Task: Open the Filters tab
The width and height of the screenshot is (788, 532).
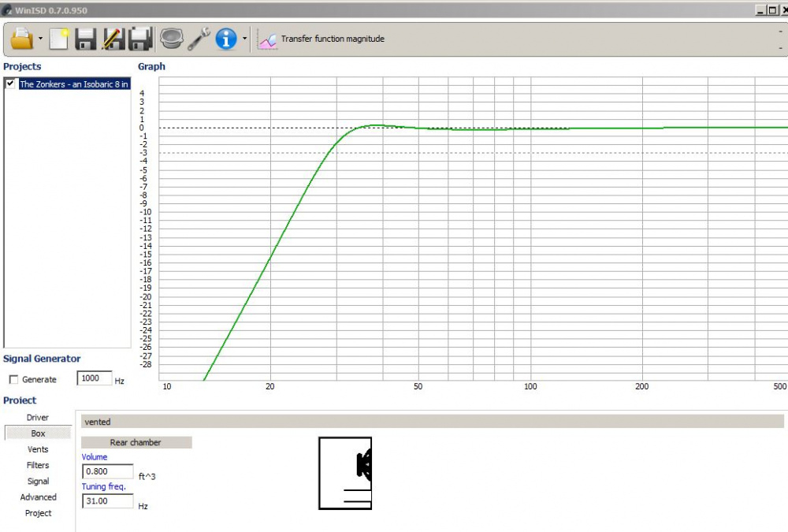Action: point(38,465)
